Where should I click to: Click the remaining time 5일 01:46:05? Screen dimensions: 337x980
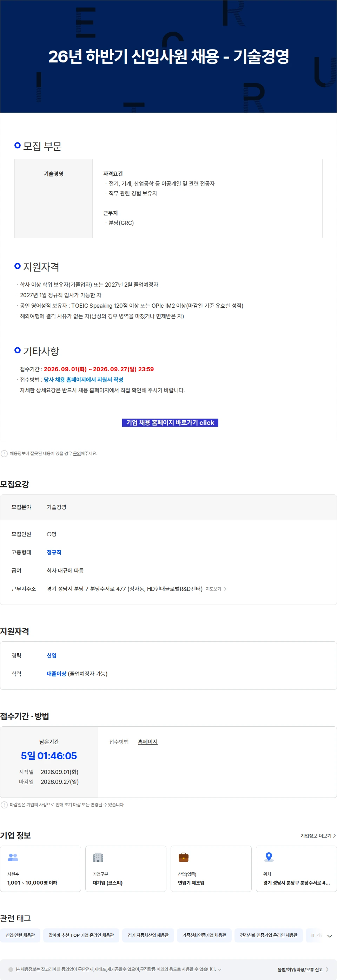tap(49, 756)
